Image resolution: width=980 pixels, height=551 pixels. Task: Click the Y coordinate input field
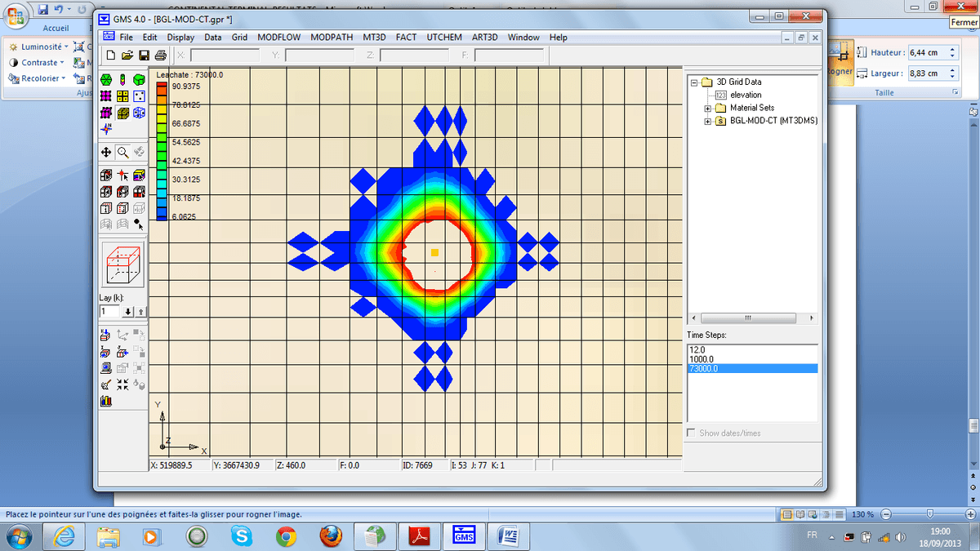point(319,56)
